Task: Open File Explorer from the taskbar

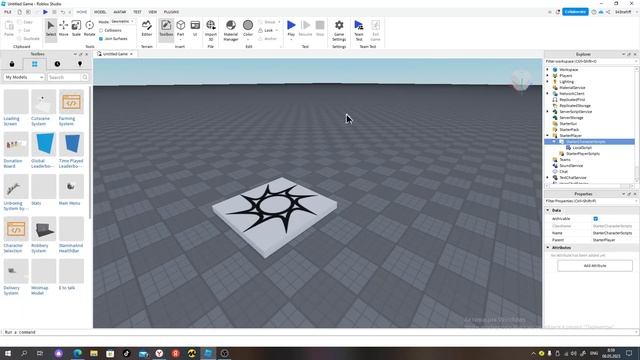Action: click(x=94, y=353)
